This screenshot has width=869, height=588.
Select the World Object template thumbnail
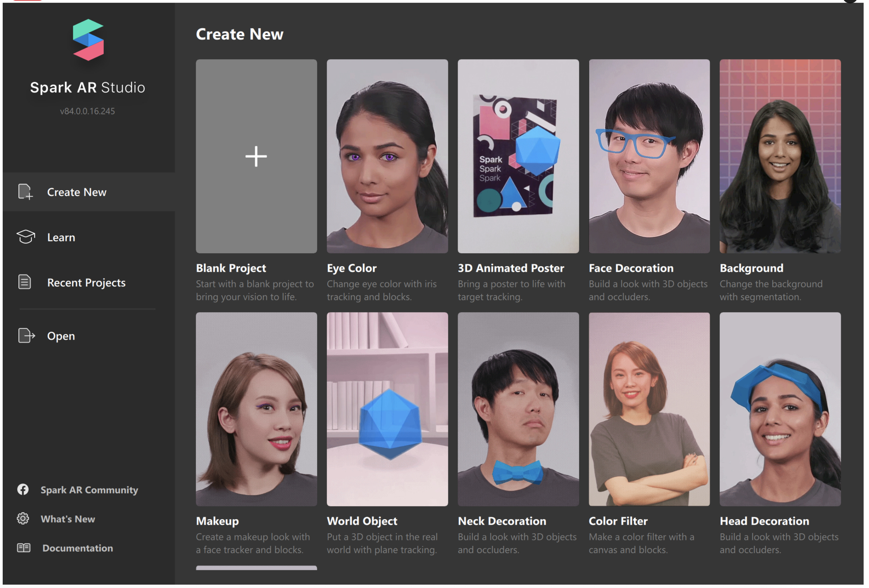click(x=387, y=409)
